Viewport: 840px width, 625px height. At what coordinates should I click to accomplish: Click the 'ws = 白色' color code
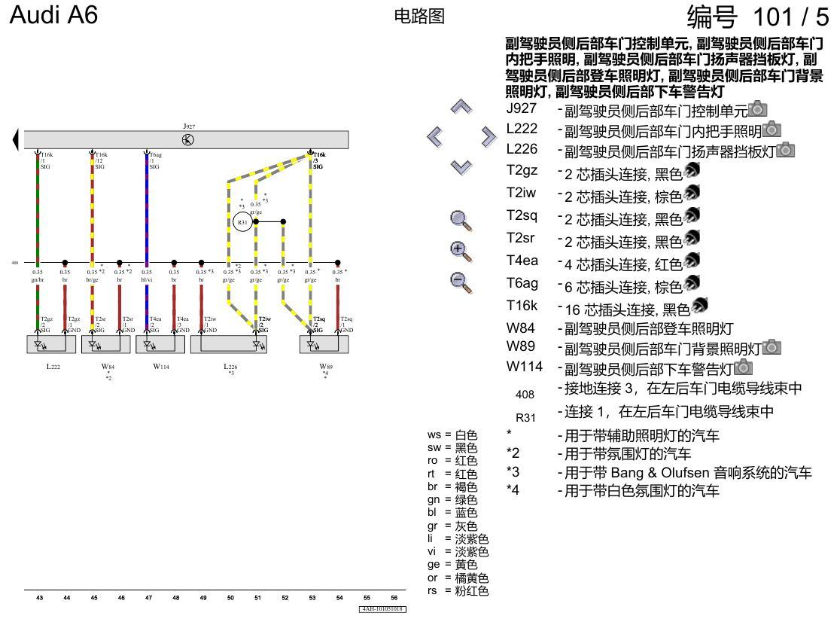pos(452,434)
